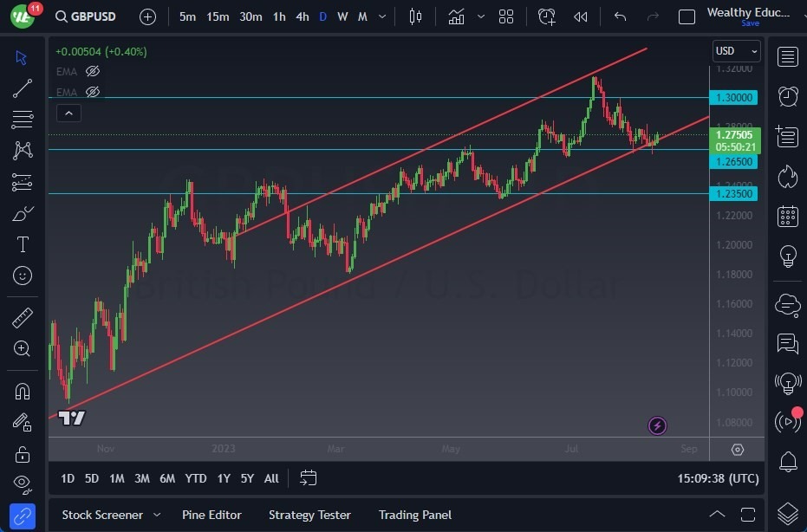807x532 pixels.
Task: Switch to the Pine Editor tab
Action: [x=212, y=515]
